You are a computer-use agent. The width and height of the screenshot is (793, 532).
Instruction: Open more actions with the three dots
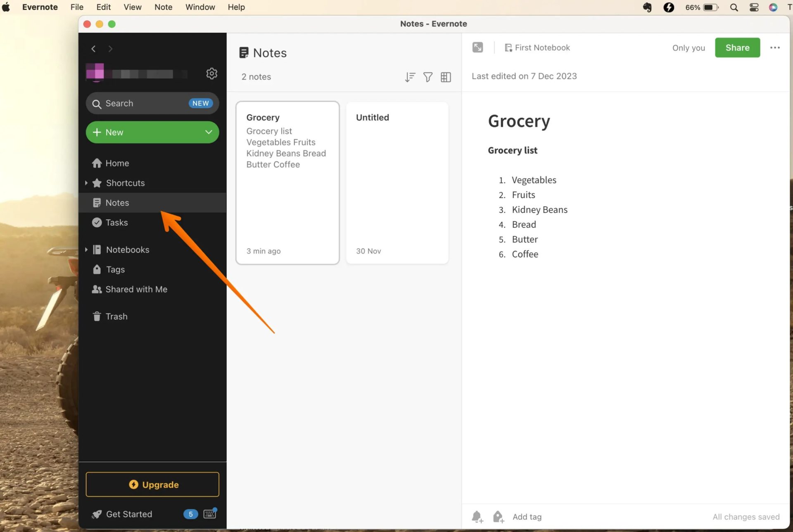[774, 47]
